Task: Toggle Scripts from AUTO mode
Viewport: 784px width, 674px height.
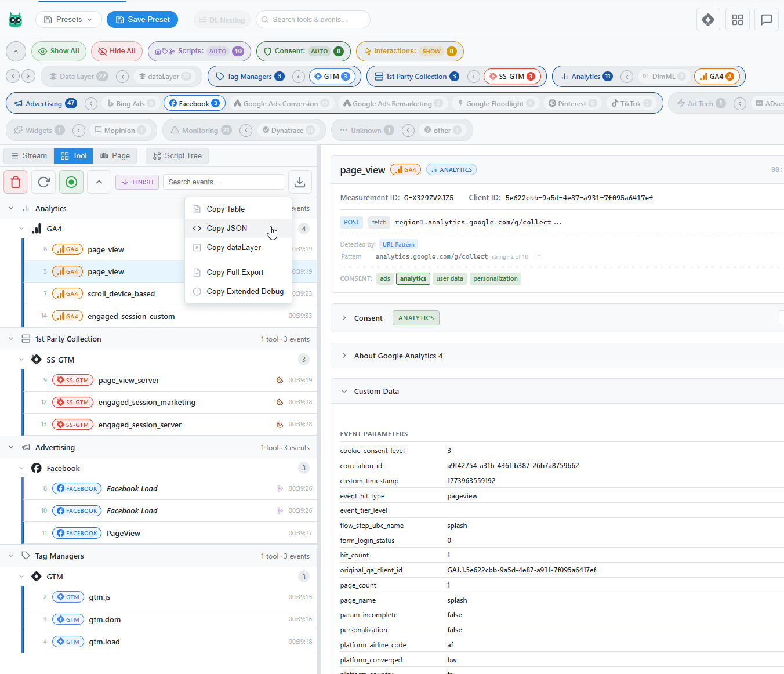Action: click(199, 51)
